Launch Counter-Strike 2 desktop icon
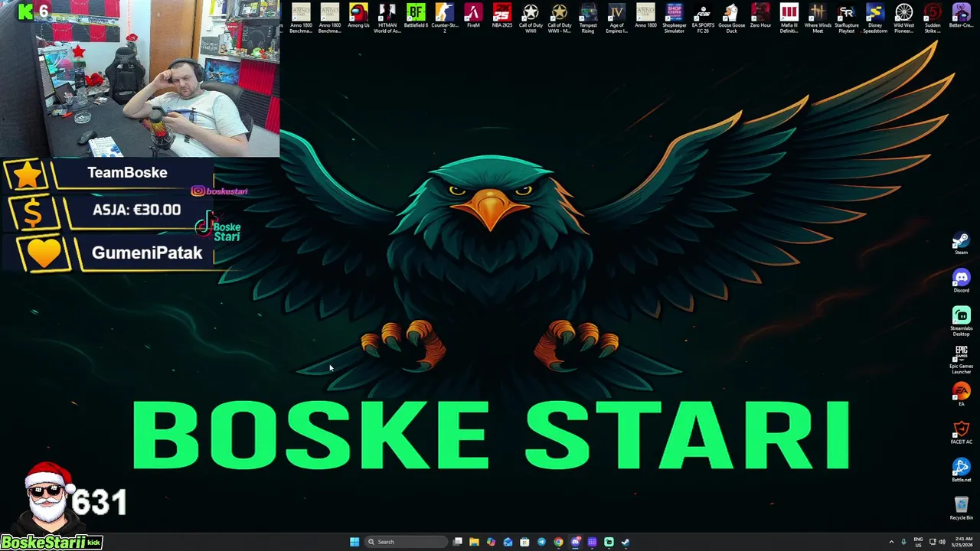This screenshot has height=551, width=980. [444, 18]
